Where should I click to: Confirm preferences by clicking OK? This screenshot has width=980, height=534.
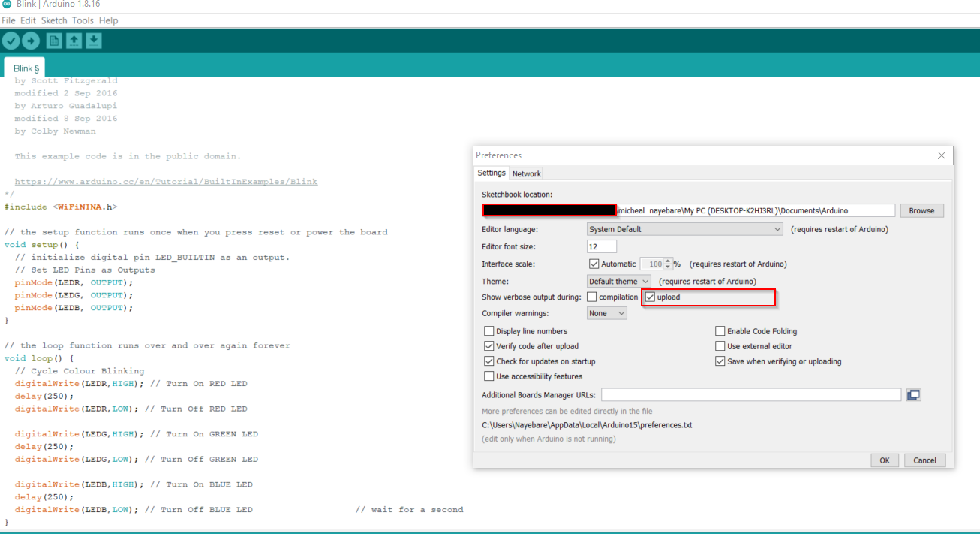884,460
